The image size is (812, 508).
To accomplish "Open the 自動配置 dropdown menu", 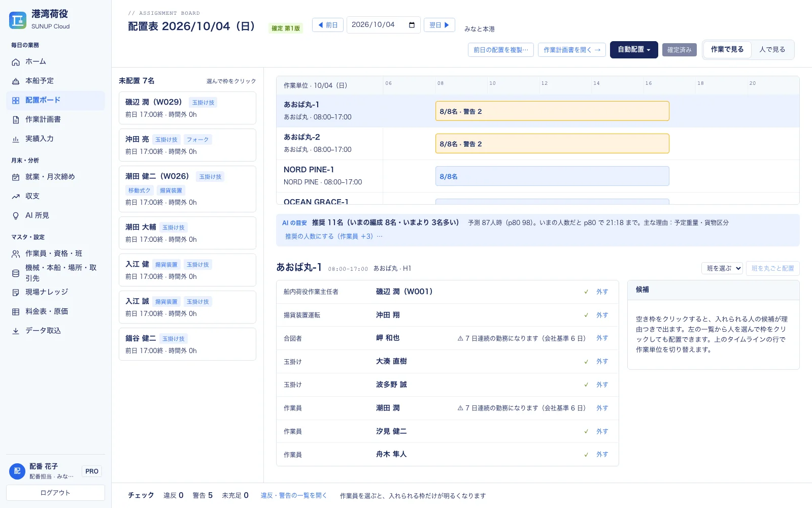I will tap(634, 50).
